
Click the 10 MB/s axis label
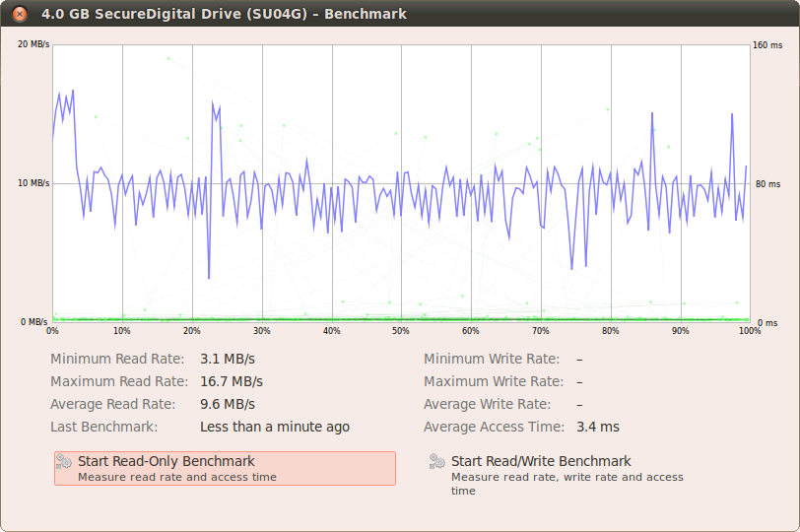tap(33, 183)
